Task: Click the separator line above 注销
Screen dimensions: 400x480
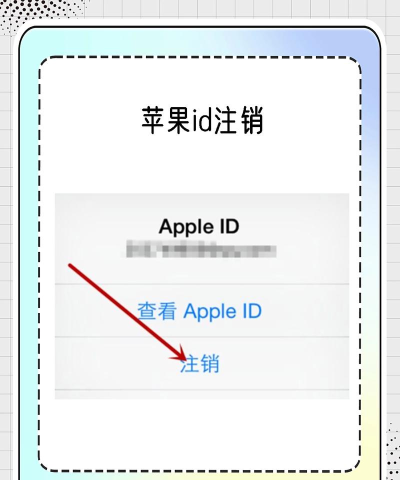Action: (x=202, y=337)
